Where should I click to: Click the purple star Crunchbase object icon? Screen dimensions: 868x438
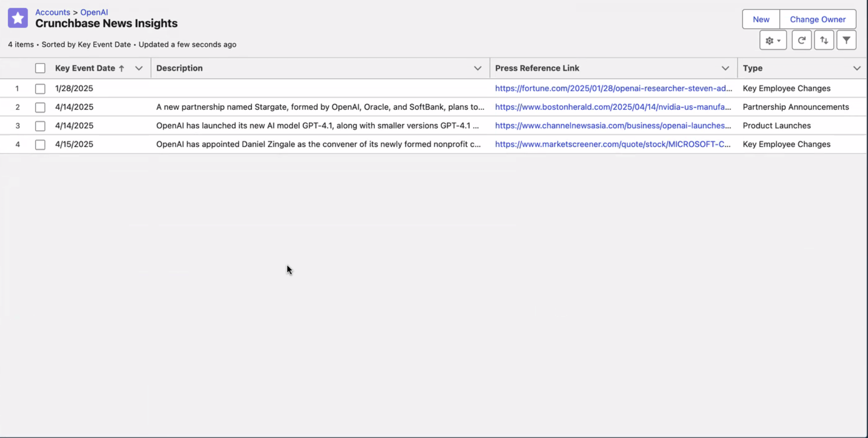pos(18,18)
